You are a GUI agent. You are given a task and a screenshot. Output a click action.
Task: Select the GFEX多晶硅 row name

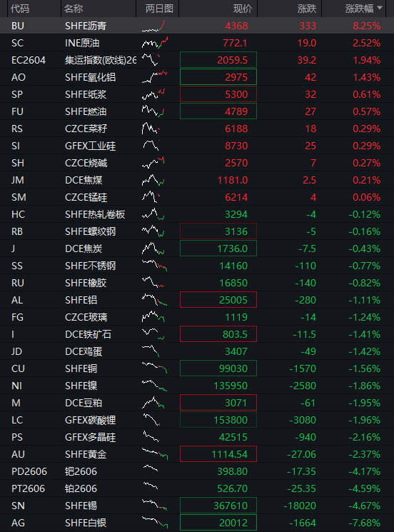[90, 437]
